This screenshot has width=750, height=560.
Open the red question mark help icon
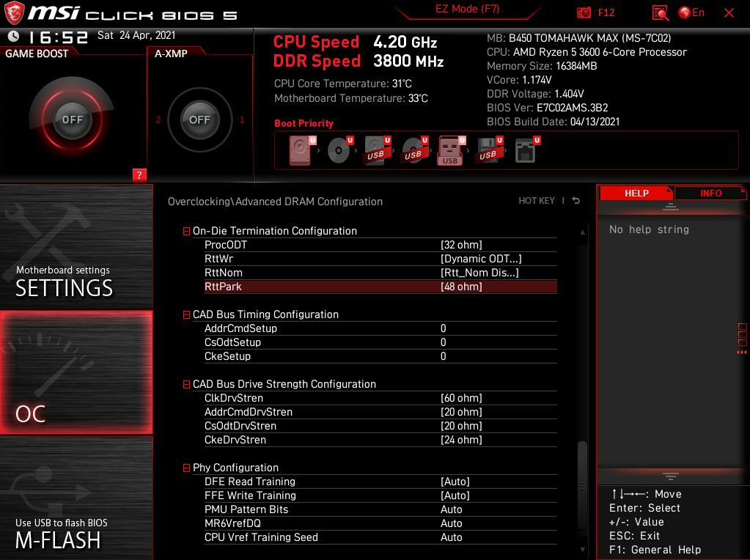pyautogui.click(x=139, y=175)
